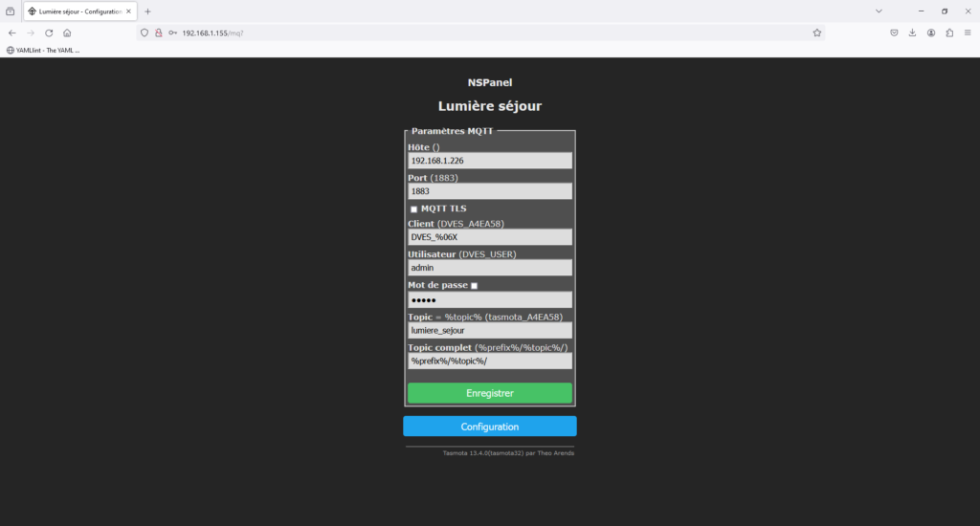This screenshot has height=526, width=980.
Task: Toggle the show password checkbox
Action: click(475, 286)
